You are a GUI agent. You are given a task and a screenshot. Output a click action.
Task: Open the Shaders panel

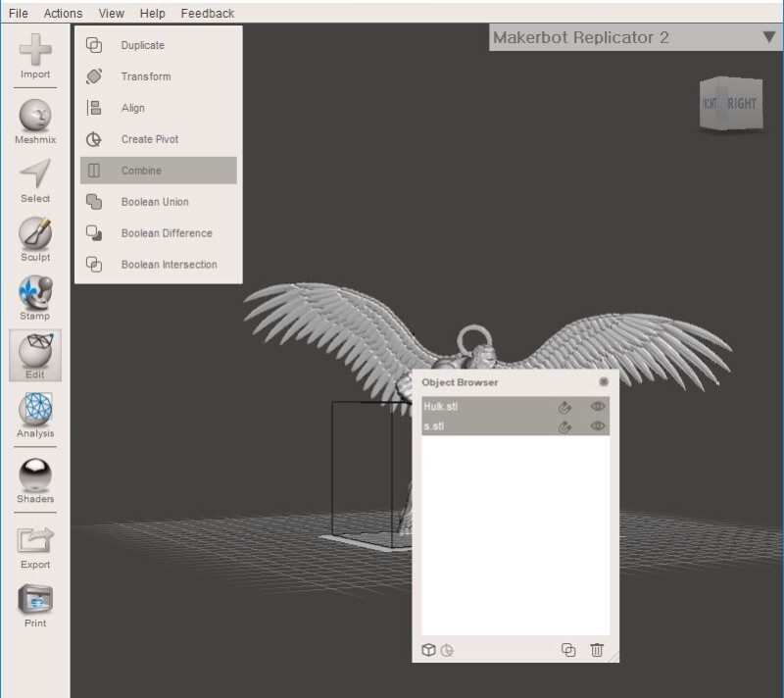[x=35, y=481]
